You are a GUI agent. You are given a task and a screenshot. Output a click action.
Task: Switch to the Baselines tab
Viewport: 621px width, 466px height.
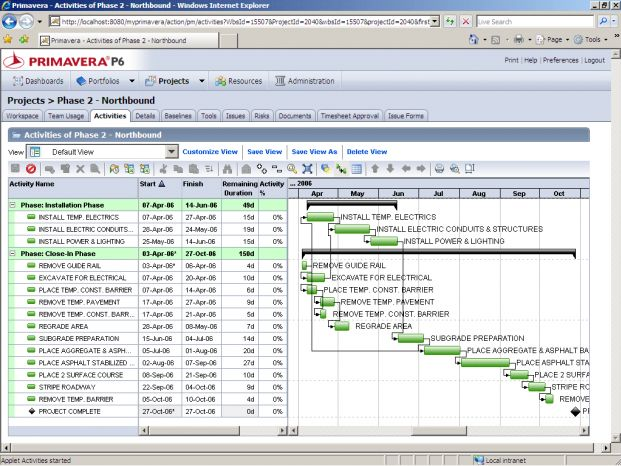pyautogui.click(x=178, y=116)
